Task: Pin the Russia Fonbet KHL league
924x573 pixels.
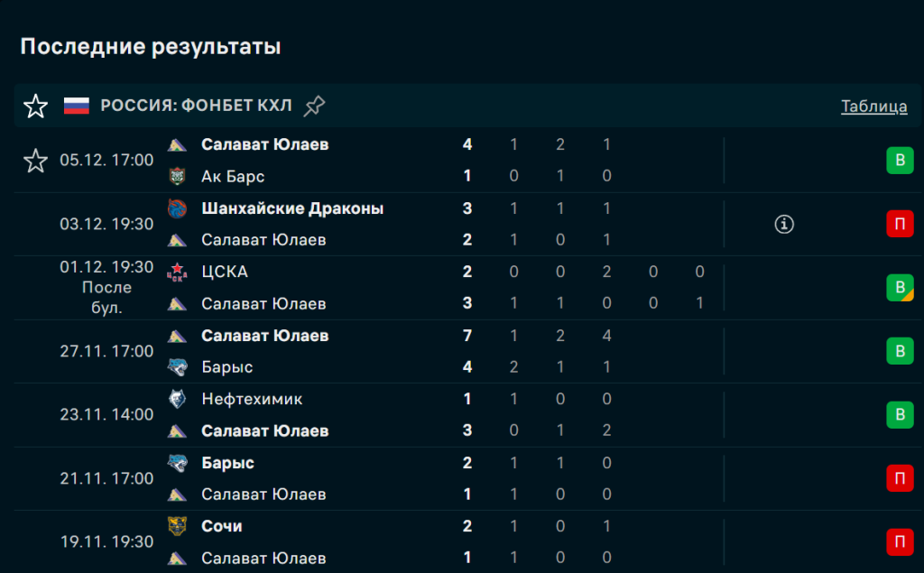Action: pyautogui.click(x=314, y=106)
